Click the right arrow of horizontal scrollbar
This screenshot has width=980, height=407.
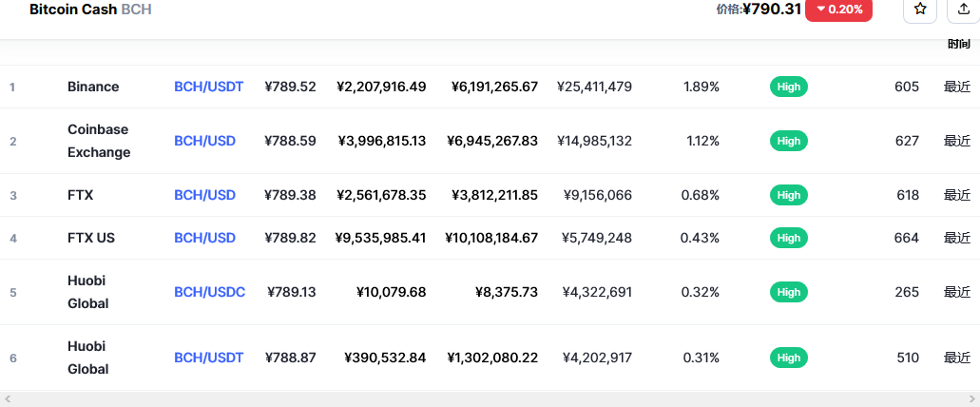972,399
